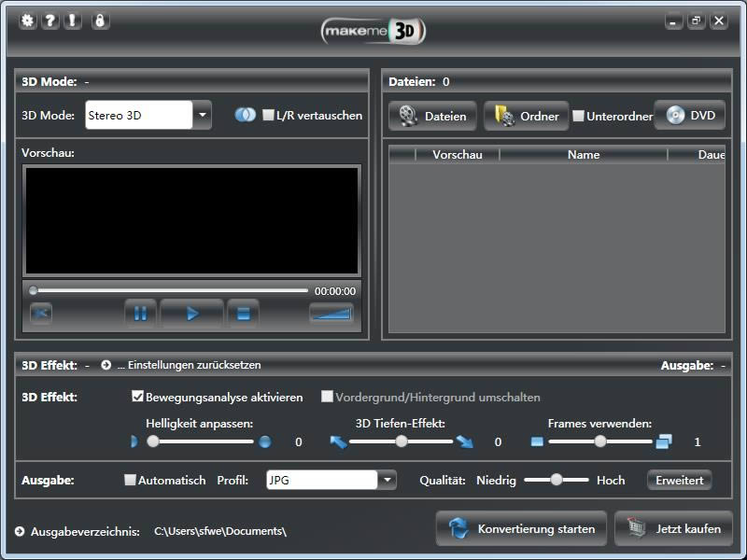Click the arrow icon before Einstellungen zurücksetzen
The width and height of the screenshot is (747, 560).
coord(106,365)
